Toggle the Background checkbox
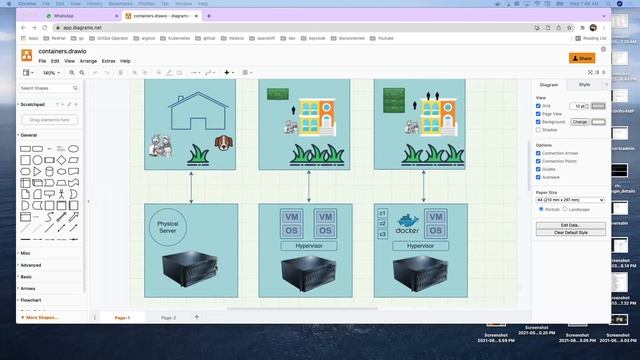 [538, 122]
